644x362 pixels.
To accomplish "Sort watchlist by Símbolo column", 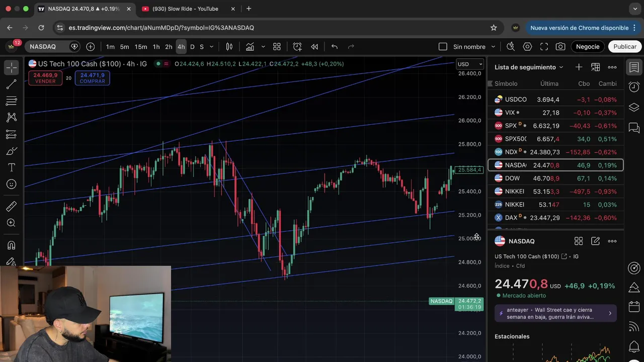I will tap(506, 84).
